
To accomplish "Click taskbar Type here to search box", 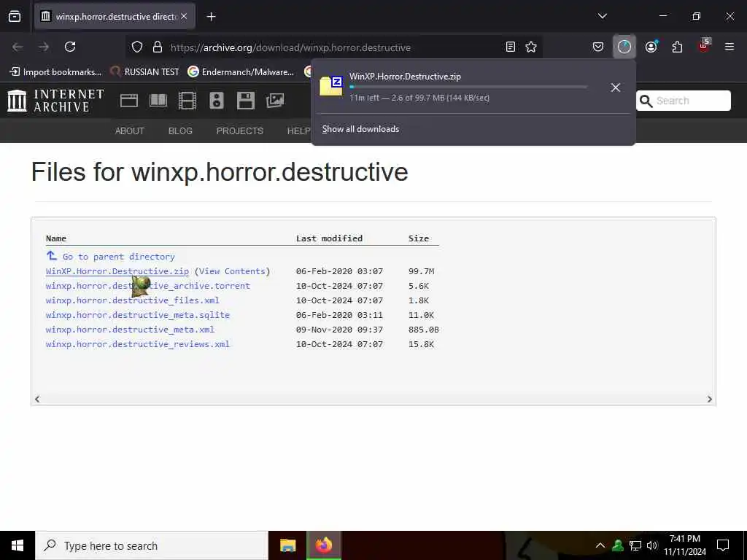I will click(x=152, y=545).
